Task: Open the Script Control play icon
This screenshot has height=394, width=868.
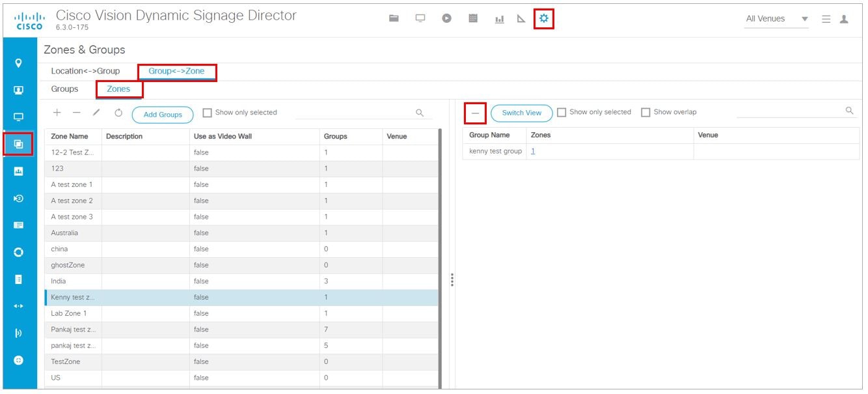Action: coord(446,18)
